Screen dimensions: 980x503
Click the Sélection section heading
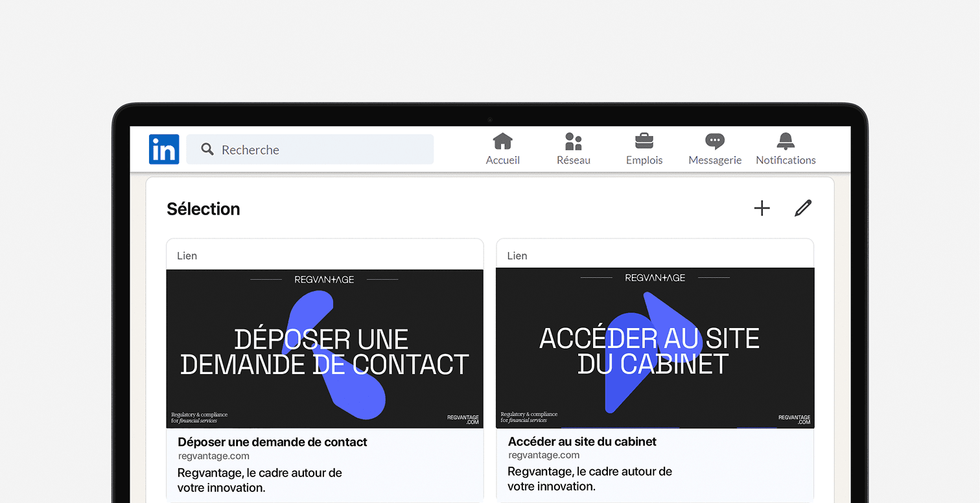point(204,209)
